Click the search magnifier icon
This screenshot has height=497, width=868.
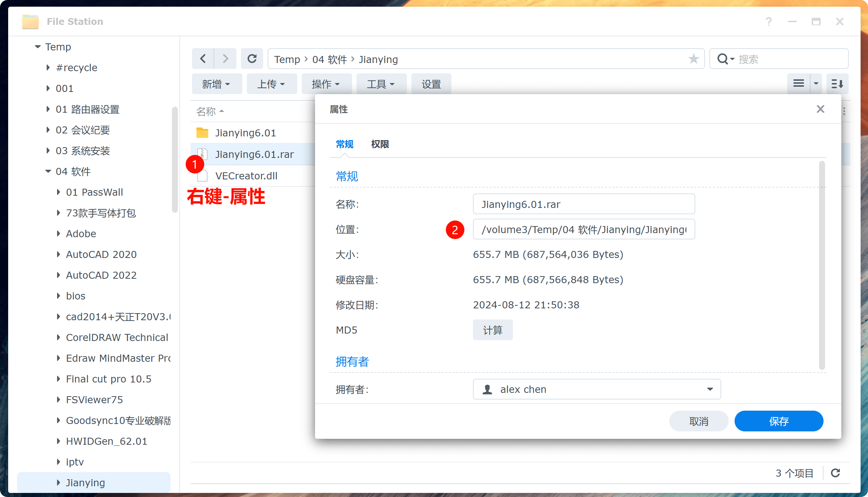[x=723, y=59]
